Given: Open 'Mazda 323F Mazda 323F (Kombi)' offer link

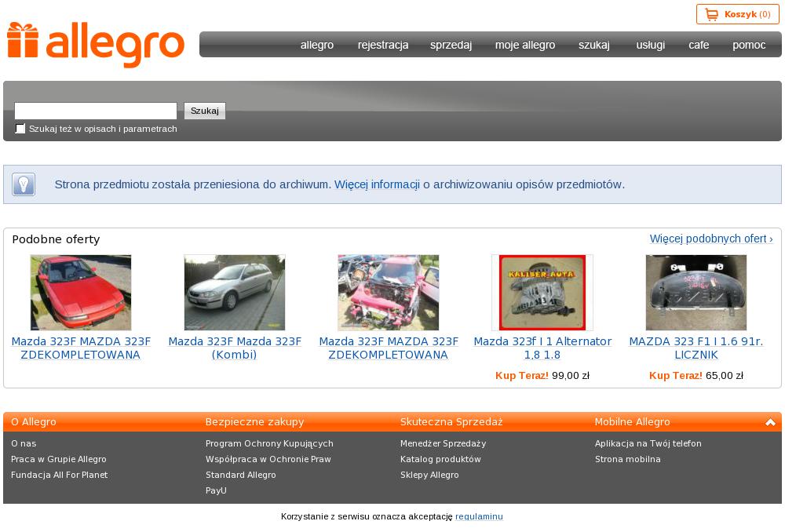Looking at the screenshot, I should [235, 348].
